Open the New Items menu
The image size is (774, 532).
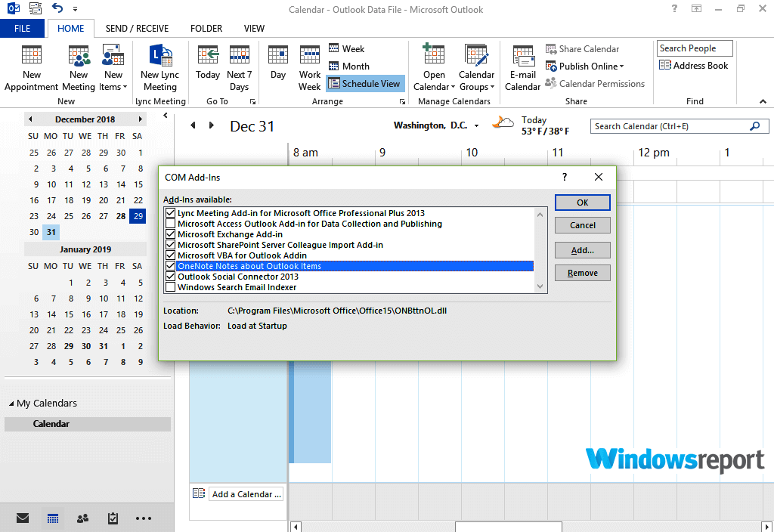[113, 68]
